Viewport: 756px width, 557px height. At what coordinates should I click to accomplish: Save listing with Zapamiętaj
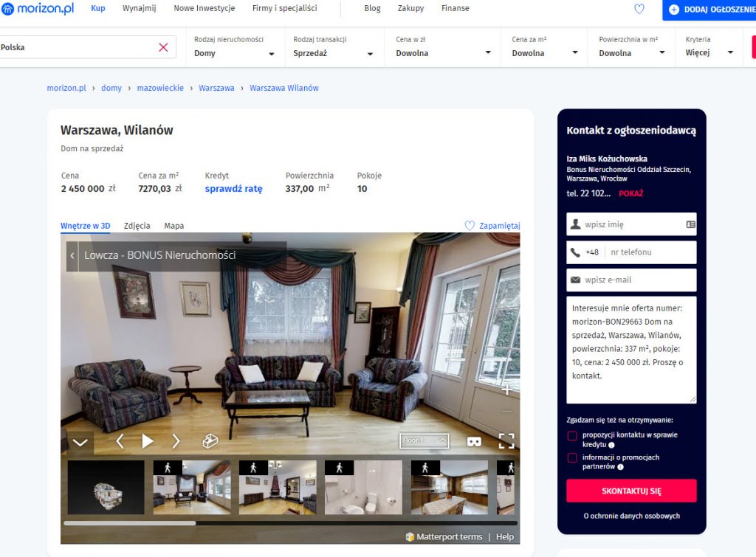[492, 226]
